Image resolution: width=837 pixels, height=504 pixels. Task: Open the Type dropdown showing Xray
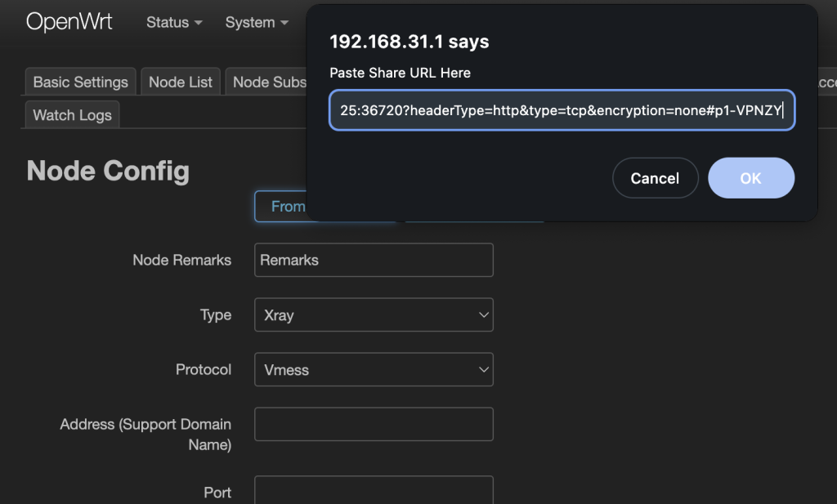click(x=374, y=314)
